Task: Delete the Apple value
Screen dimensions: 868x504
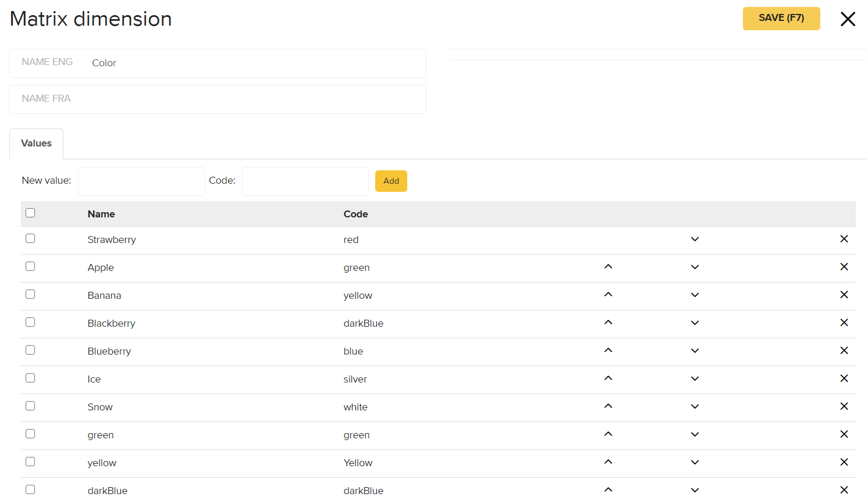Action: [844, 267]
